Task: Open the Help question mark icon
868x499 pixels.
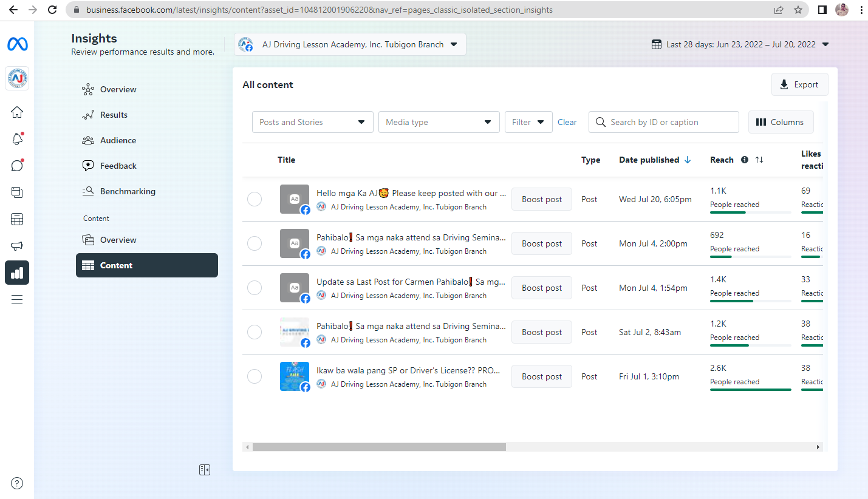Action: coord(17,483)
